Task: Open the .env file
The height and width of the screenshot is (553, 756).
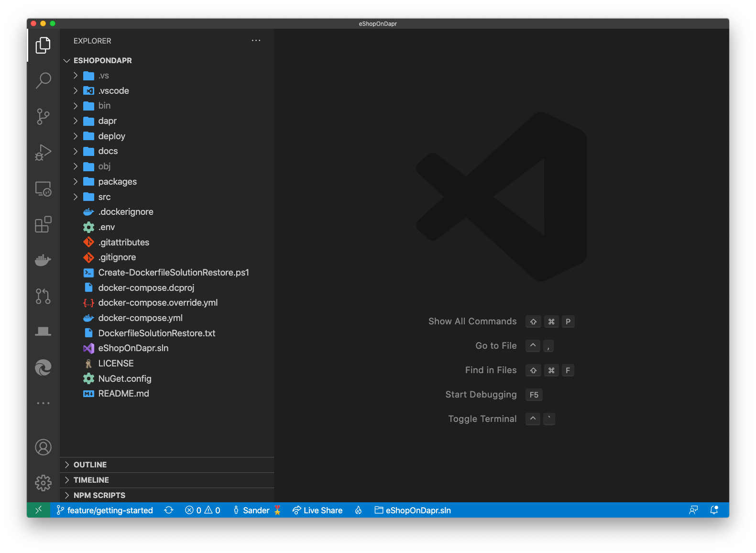Action: click(167, 227)
